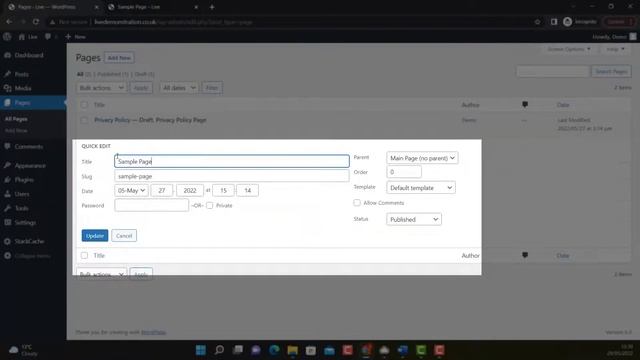
Task: Toggle Allow Comments checkbox
Action: (x=357, y=202)
